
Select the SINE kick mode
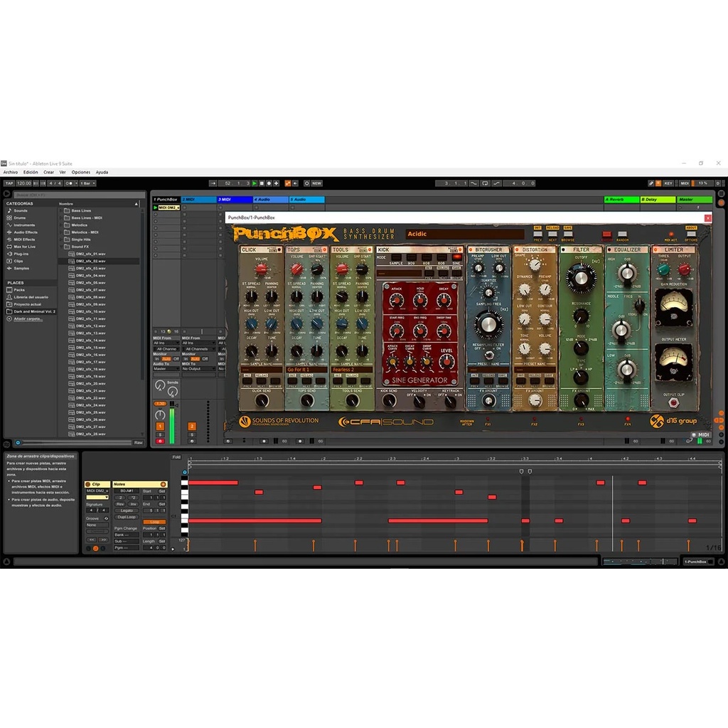[456, 257]
